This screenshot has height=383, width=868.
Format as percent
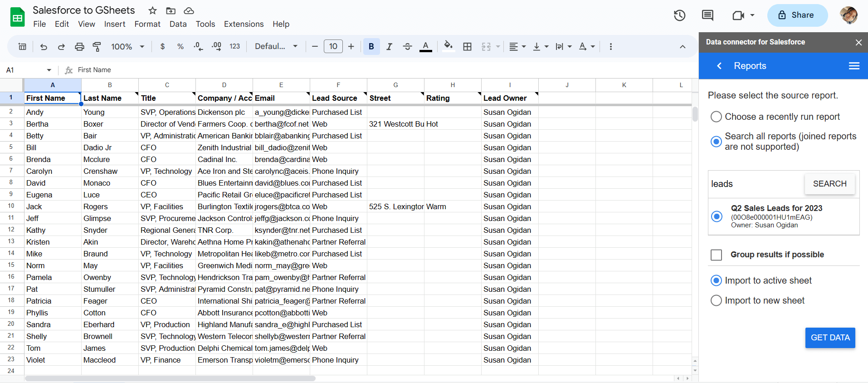(180, 46)
